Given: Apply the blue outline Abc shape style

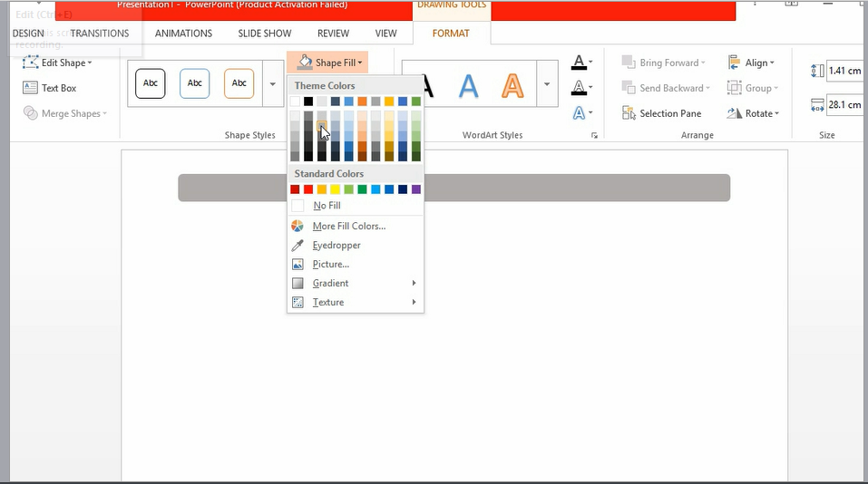Looking at the screenshot, I should [194, 83].
